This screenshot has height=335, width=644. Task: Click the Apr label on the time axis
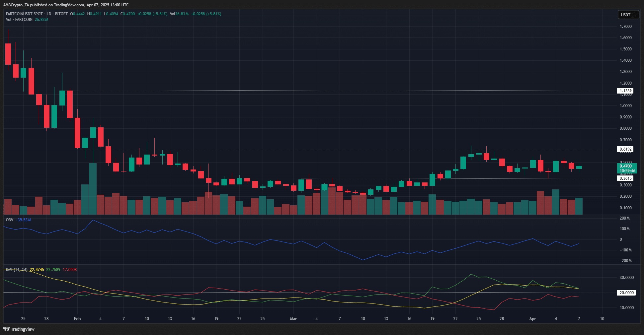532,319
